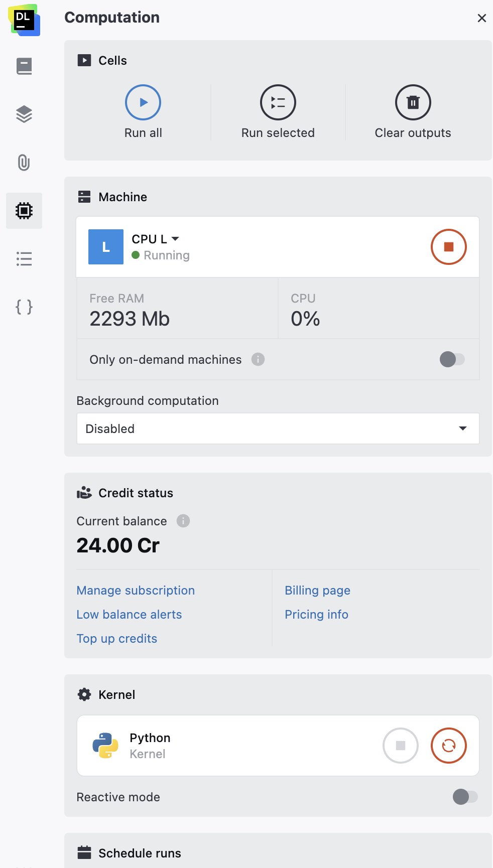Select the Computation chip sidebar tab

coord(24,211)
